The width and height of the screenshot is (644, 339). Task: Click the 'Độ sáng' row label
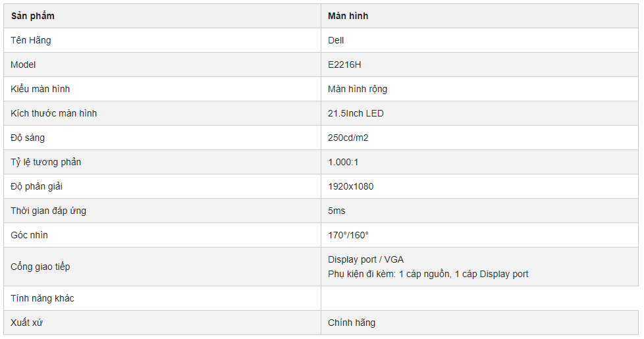28,138
